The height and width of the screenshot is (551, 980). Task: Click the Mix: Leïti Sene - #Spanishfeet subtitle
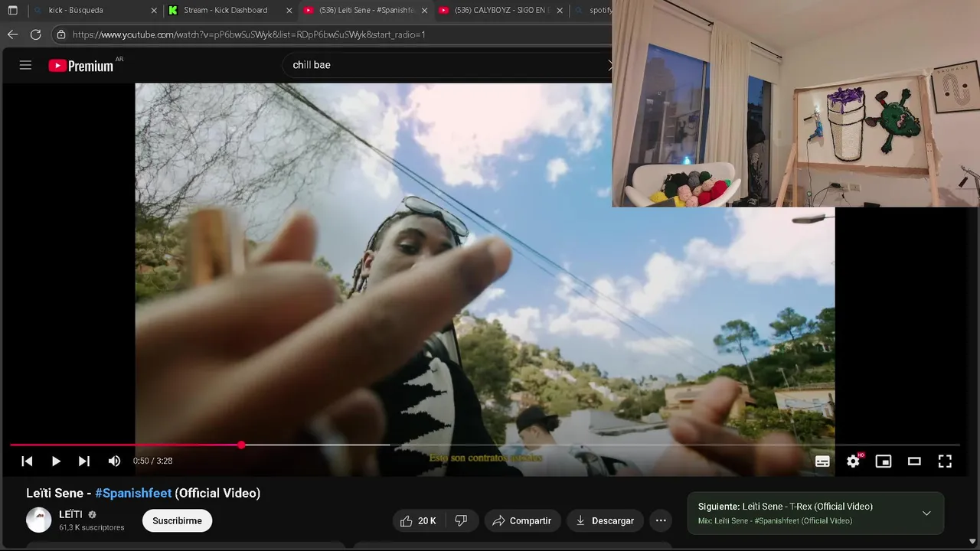pyautogui.click(x=775, y=521)
